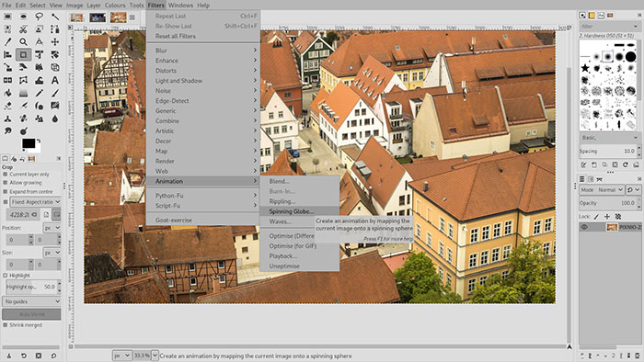Select the Smudge tool
The image size is (644, 362).
click(x=7, y=131)
